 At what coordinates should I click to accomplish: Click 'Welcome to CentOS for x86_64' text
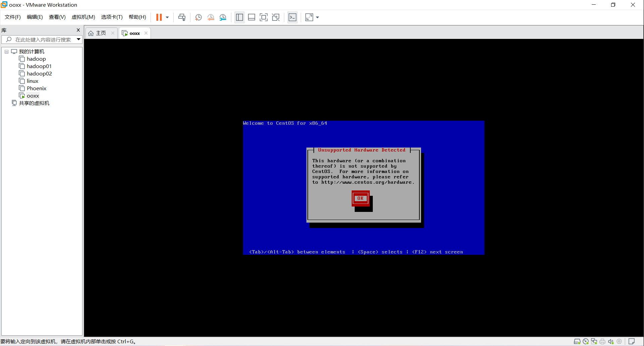tap(285, 123)
